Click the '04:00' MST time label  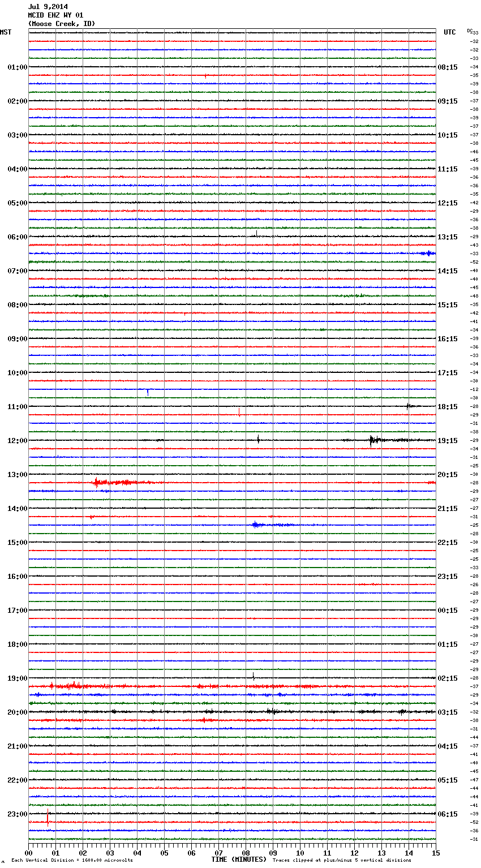tap(18, 169)
